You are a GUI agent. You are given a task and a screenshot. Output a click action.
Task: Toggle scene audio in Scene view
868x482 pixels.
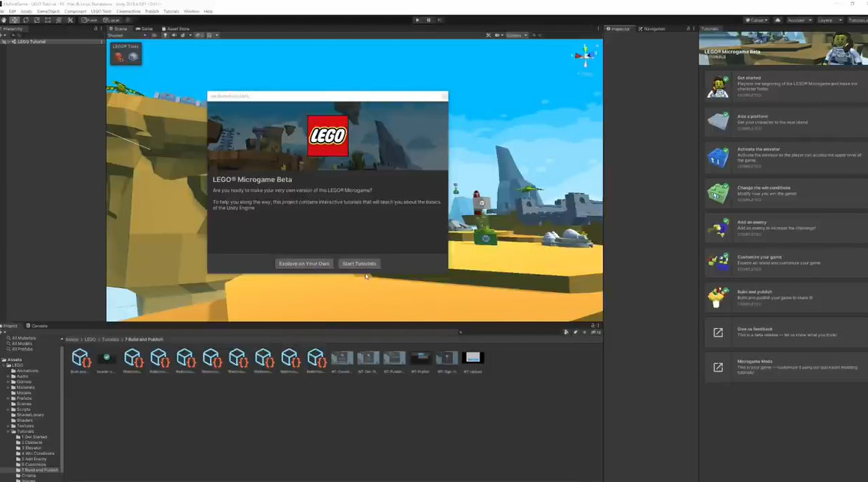[x=174, y=35]
